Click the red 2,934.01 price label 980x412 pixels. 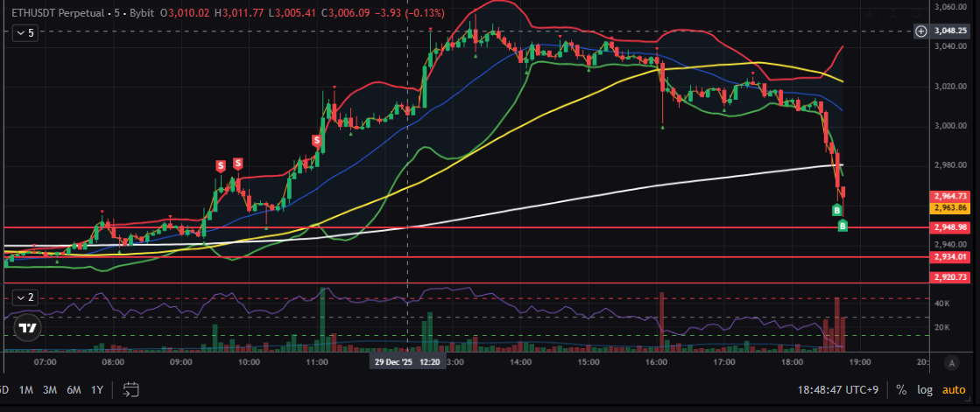[950, 257]
